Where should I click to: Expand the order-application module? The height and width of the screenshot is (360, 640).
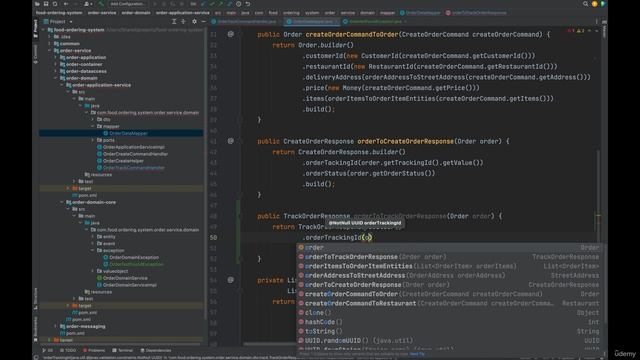pyautogui.click(x=56, y=58)
